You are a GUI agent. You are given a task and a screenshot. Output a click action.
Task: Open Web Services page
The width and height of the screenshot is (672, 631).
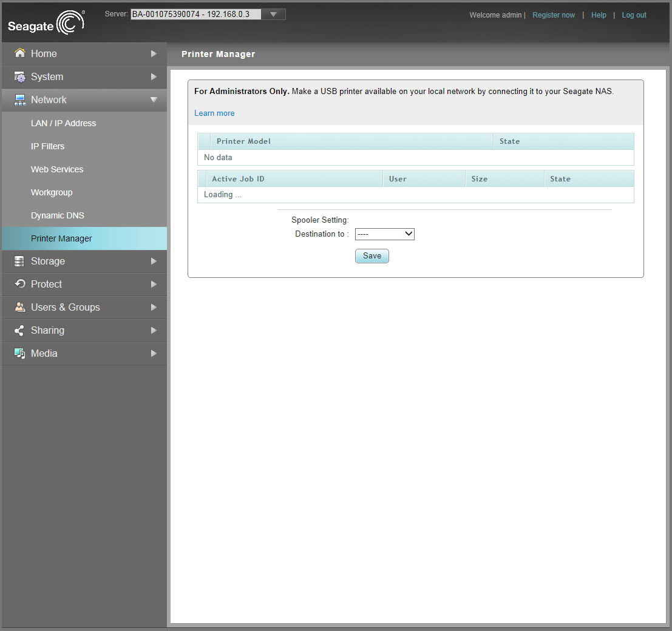(x=57, y=170)
